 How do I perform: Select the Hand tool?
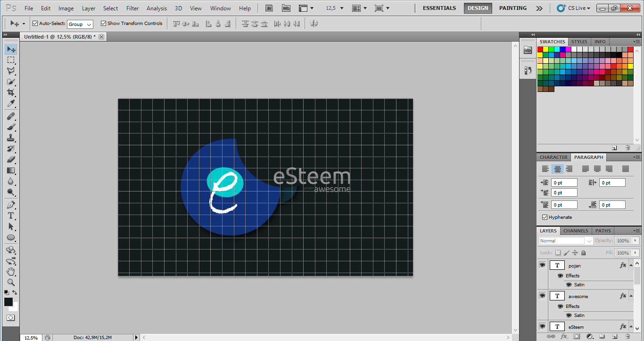pos(11,272)
